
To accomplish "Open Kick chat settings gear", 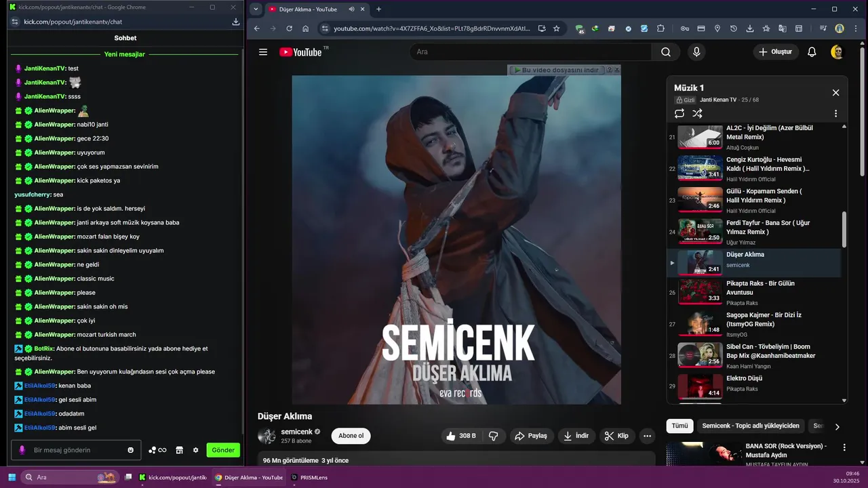I will [196, 450].
